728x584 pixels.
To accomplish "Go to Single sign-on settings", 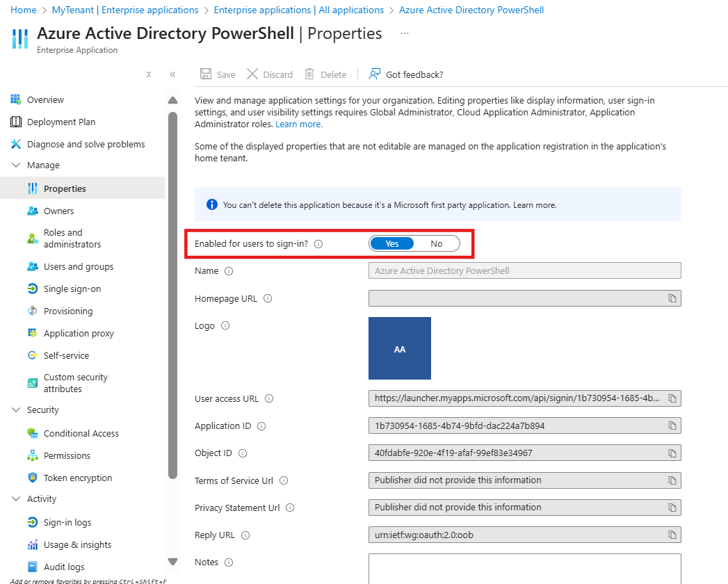I will pyautogui.click(x=72, y=289).
